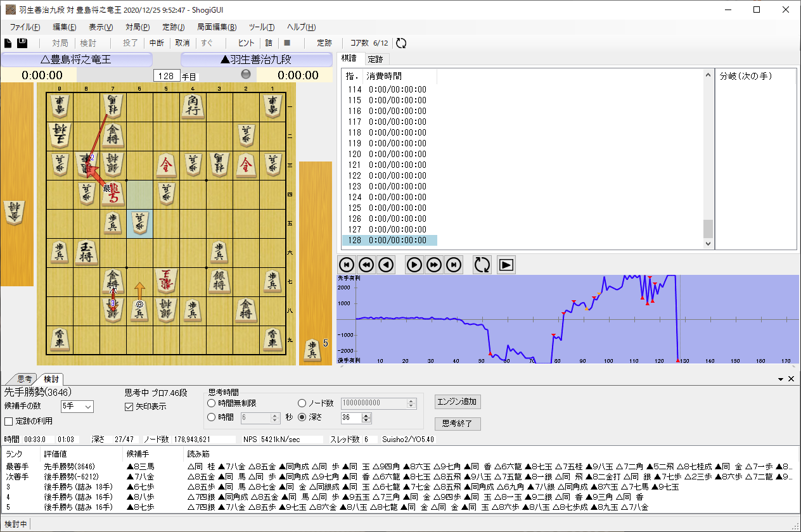
Task: Click the flip board circular arrows button
Action: coord(482,265)
